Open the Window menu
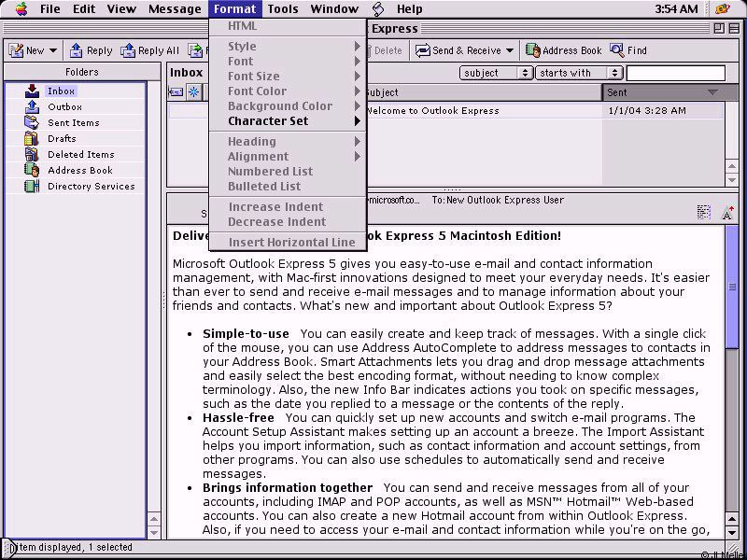The height and width of the screenshot is (560, 747). pyautogui.click(x=334, y=8)
